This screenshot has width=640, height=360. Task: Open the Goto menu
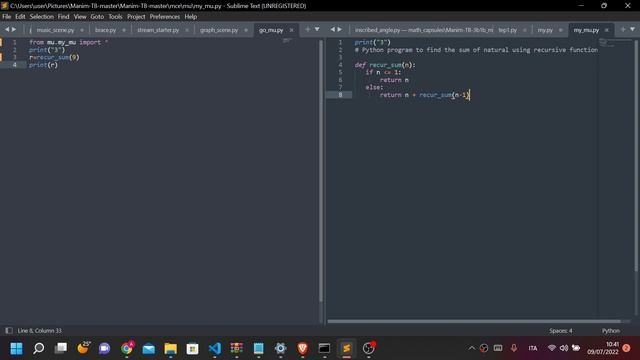pos(97,17)
